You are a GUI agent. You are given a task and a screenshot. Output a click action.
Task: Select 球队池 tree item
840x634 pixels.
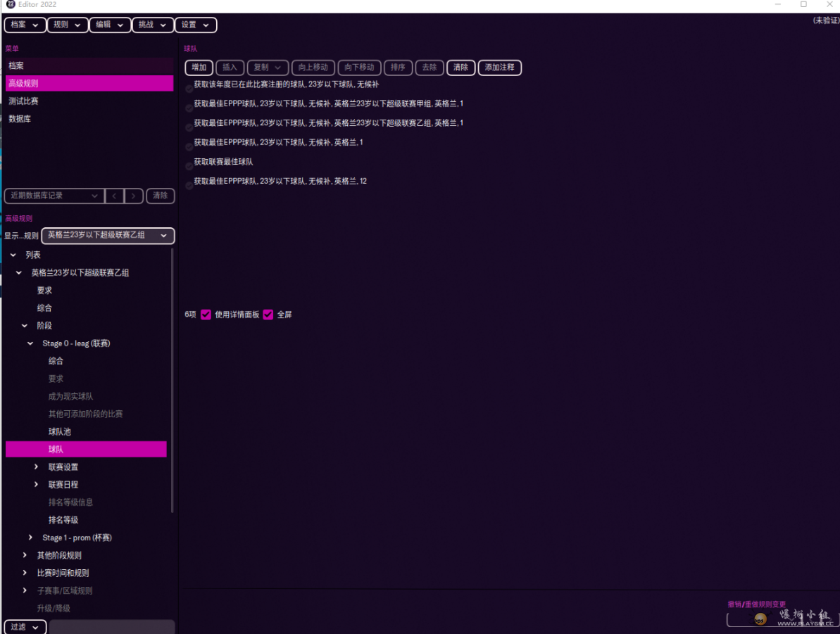pyautogui.click(x=59, y=432)
